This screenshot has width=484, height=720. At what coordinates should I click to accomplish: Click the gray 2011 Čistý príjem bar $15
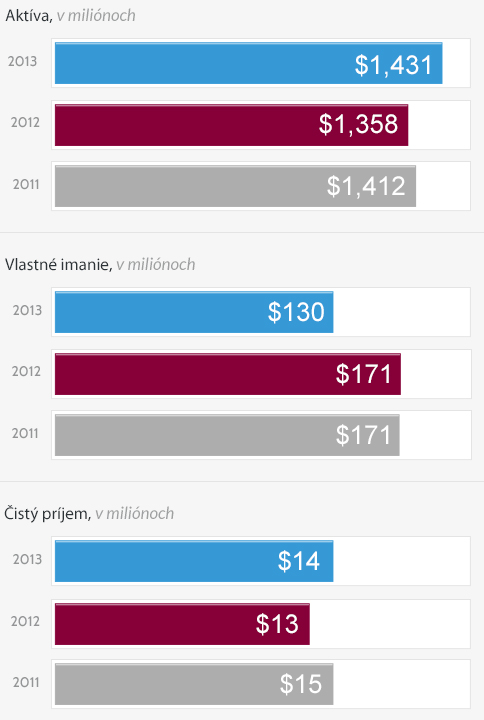194,684
